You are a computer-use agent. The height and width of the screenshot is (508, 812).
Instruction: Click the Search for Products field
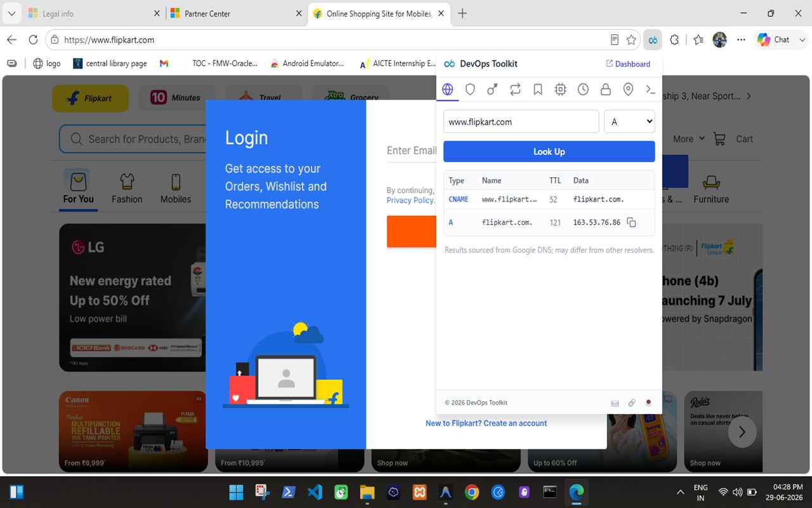click(132, 139)
